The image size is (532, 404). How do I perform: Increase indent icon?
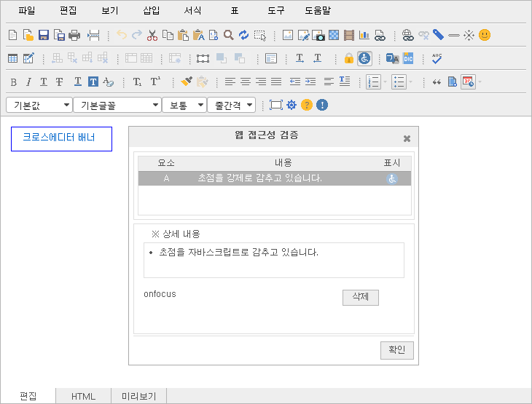(310, 82)
